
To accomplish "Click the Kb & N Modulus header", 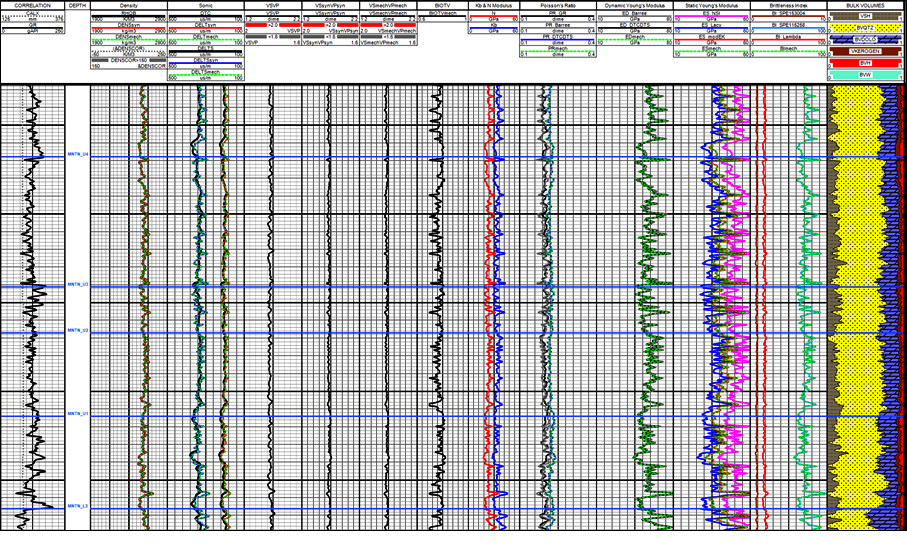I will pos(494,5).
